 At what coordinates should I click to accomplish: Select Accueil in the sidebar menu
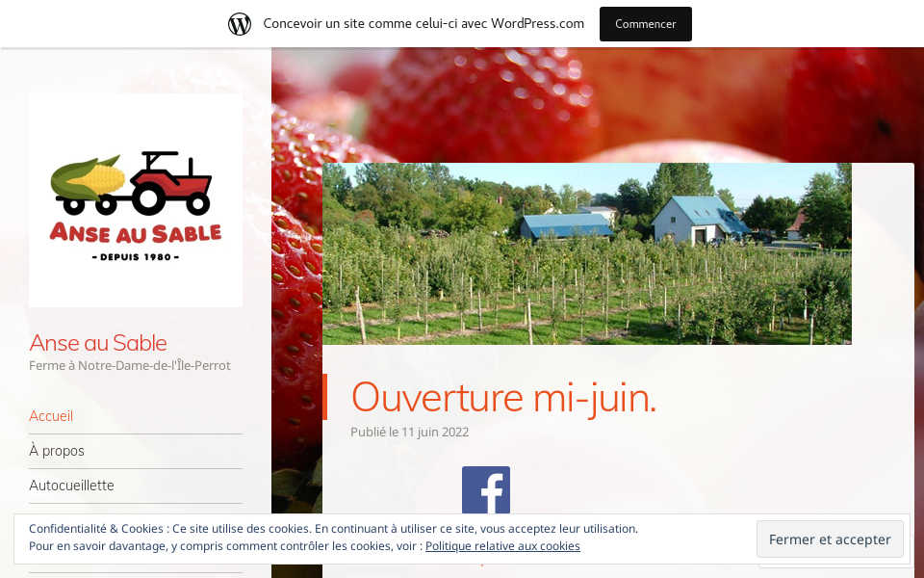point(51,416)
